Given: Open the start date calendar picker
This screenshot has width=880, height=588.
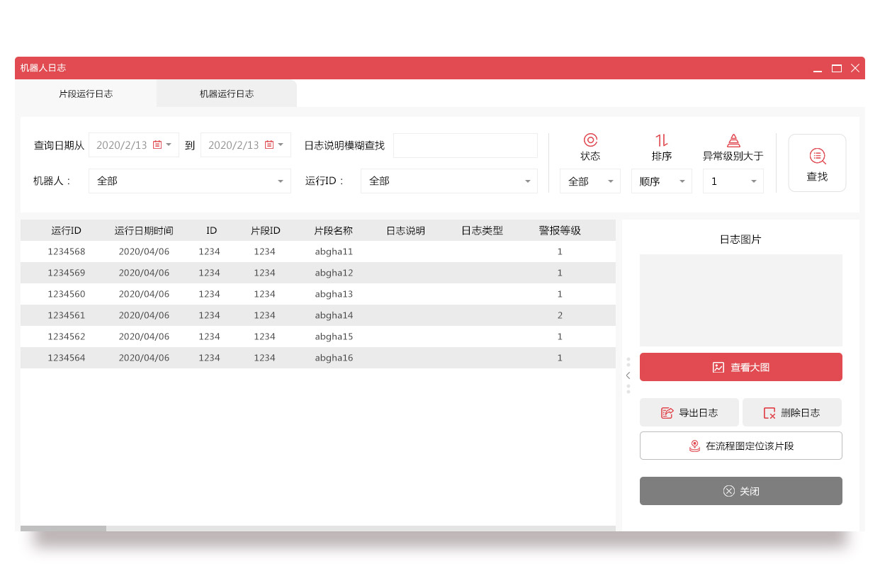Looking at the screenshot, I should 157,145.
